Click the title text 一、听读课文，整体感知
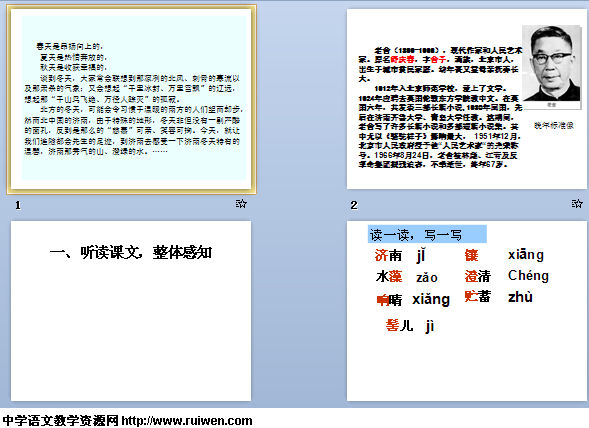 tap(131, 253)
